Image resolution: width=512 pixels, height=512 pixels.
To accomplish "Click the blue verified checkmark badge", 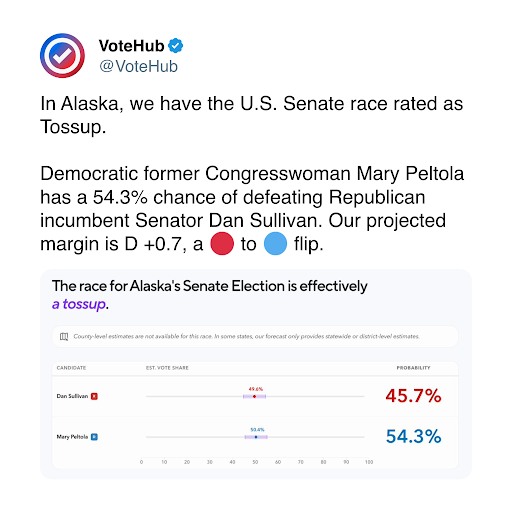I will tap(175, 46).
